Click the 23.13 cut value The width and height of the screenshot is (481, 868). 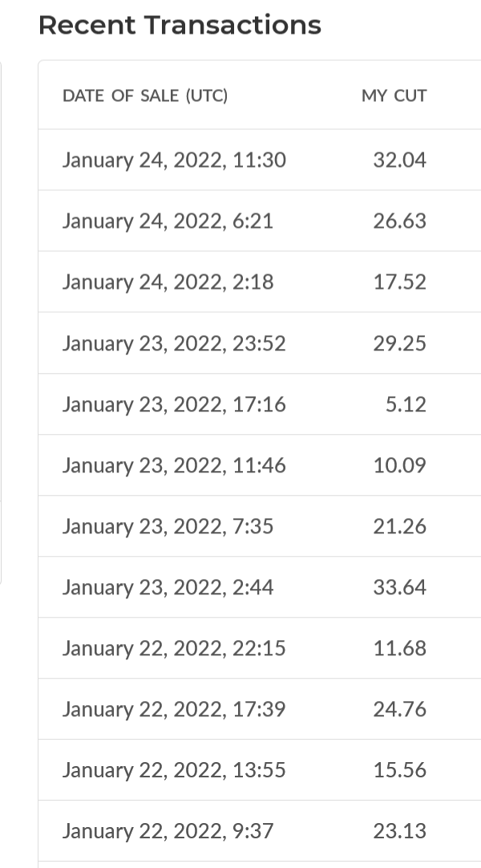coord(400,830)
